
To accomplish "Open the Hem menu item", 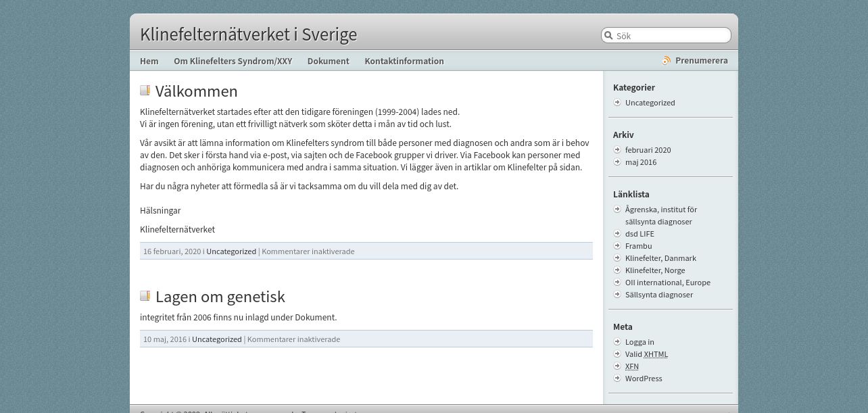I will click(x=149, y=61).
